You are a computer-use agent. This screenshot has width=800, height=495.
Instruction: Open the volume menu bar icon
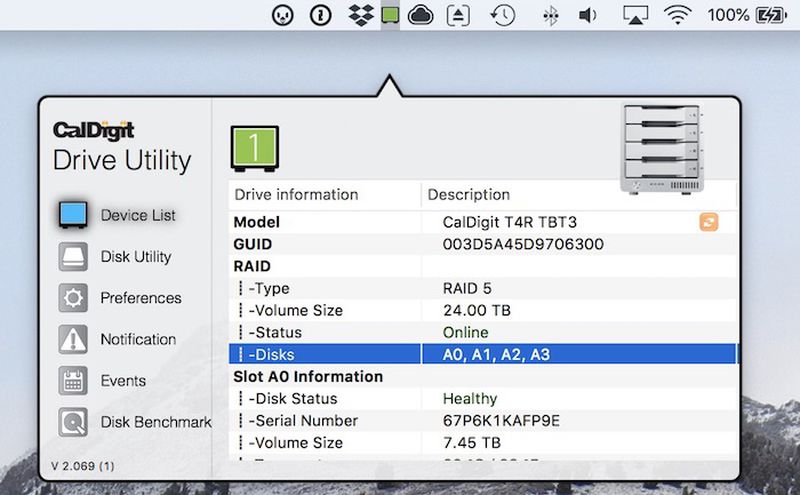tap(588, 15)
